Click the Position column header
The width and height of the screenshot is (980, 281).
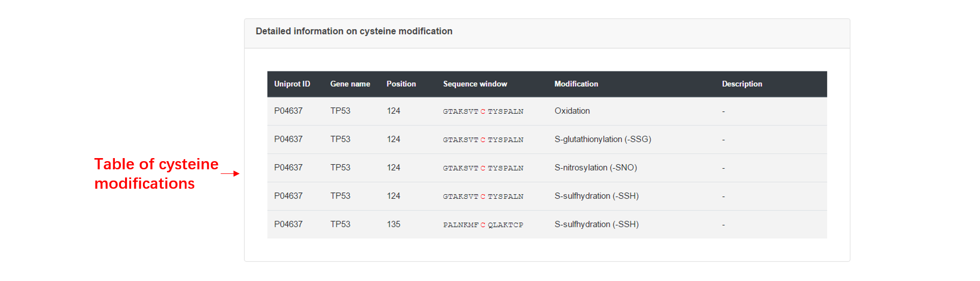401,84
